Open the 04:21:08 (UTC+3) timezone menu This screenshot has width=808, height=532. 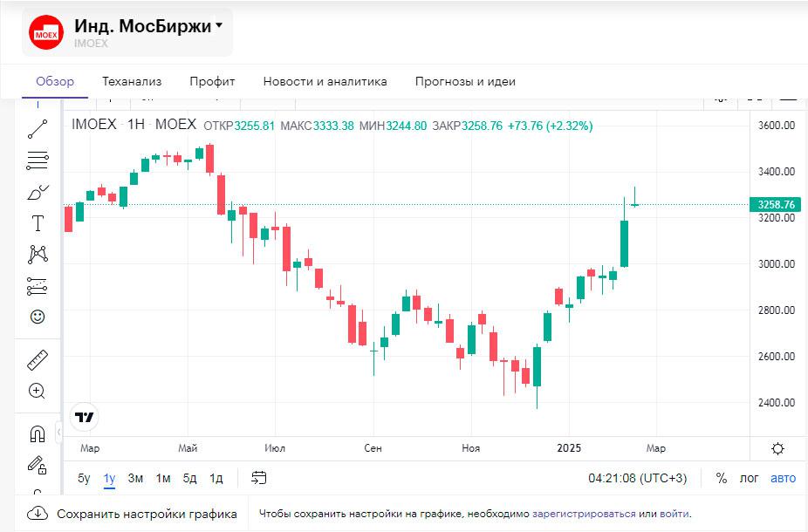[637, 478]
